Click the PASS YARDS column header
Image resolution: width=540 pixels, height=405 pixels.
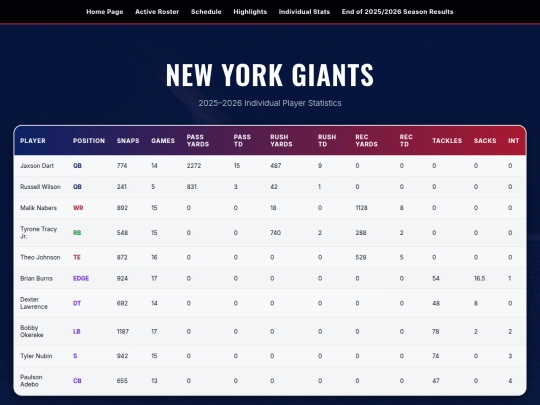(198, 141)
